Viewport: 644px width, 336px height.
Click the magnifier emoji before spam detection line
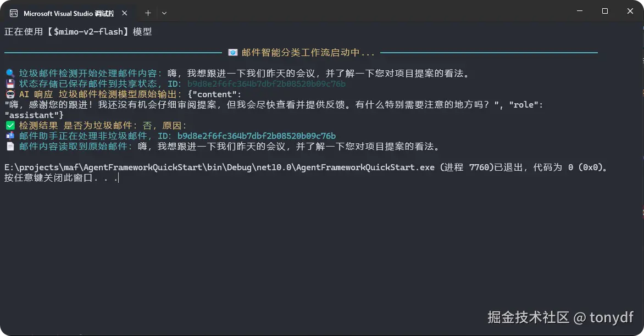(x=10, y=74)
